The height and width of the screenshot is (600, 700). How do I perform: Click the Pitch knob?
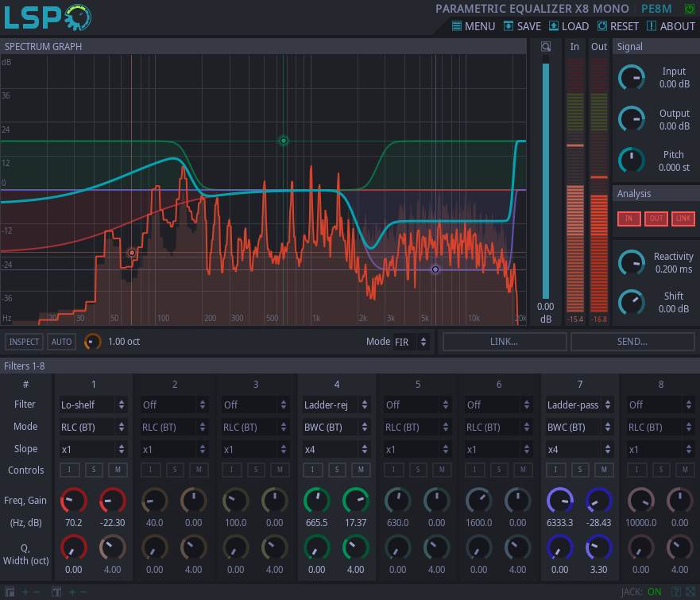632,161
